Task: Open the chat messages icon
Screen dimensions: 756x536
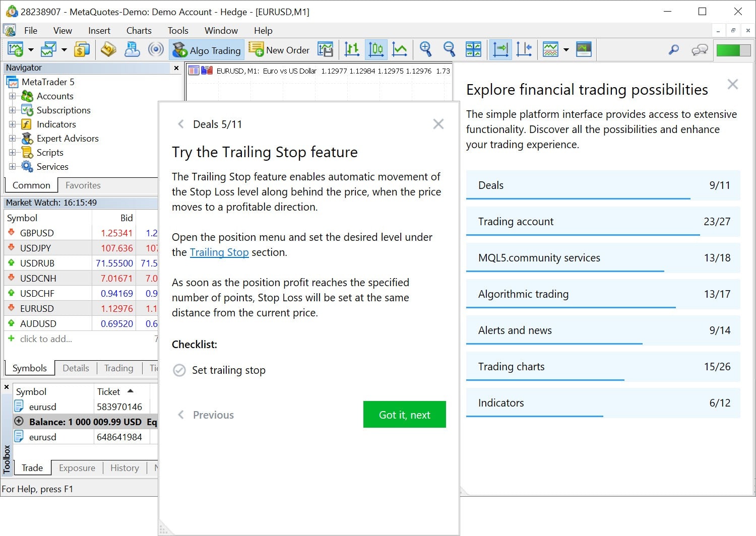Action: (x=700, y=50)
